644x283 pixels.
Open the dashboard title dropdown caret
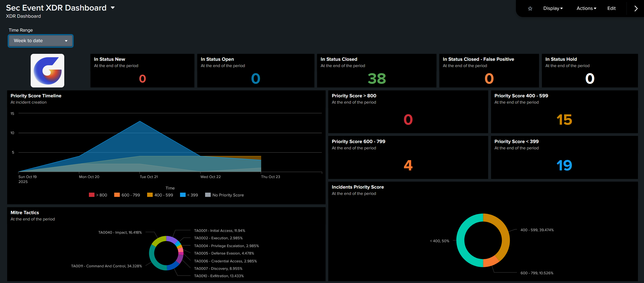113,8
